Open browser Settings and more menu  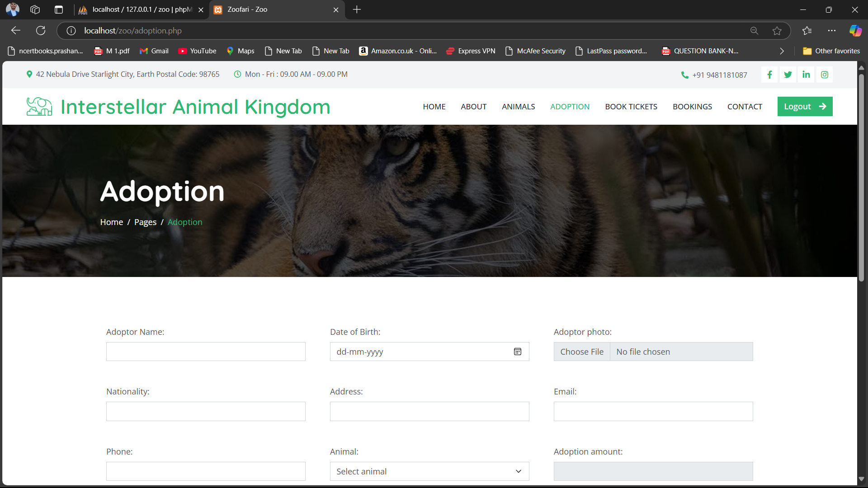coord(831,31)
